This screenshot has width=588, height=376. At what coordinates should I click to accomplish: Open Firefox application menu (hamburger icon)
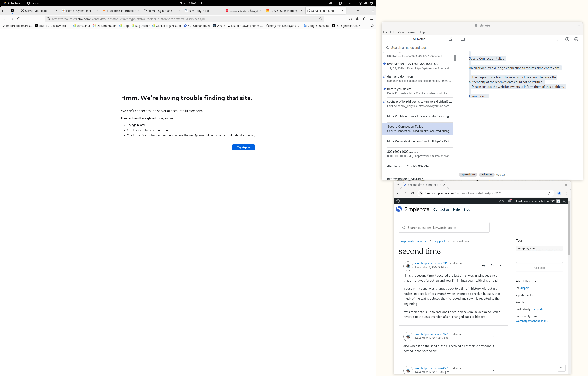(x=372, y=19)
